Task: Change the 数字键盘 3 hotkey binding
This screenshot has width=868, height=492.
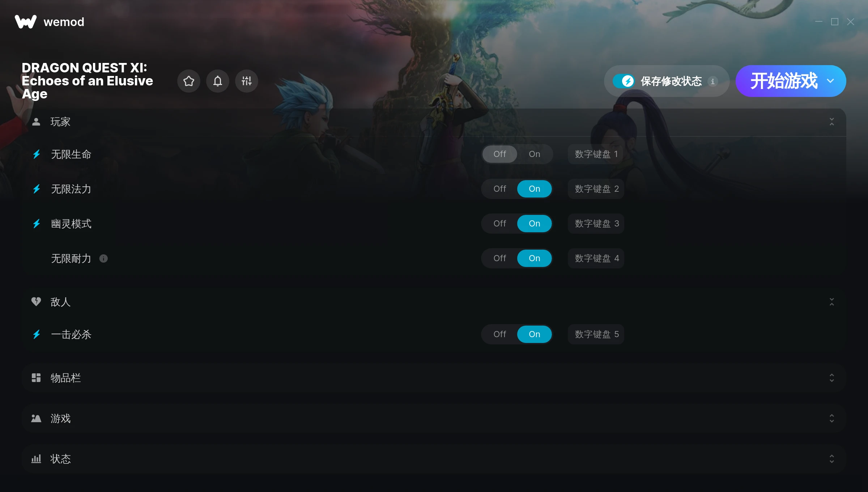Action: (596, 224)
